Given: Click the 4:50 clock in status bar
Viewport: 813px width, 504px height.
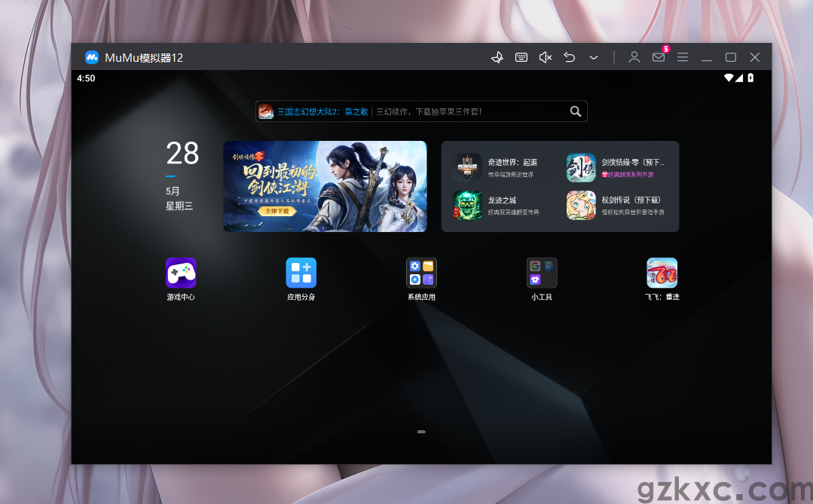Looking at the screenshot, I should [86, 78].
